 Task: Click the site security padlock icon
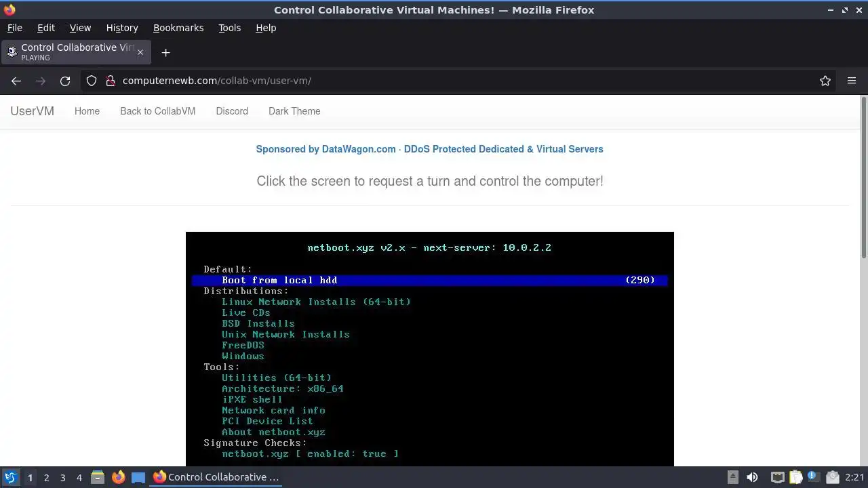[111, 81]
